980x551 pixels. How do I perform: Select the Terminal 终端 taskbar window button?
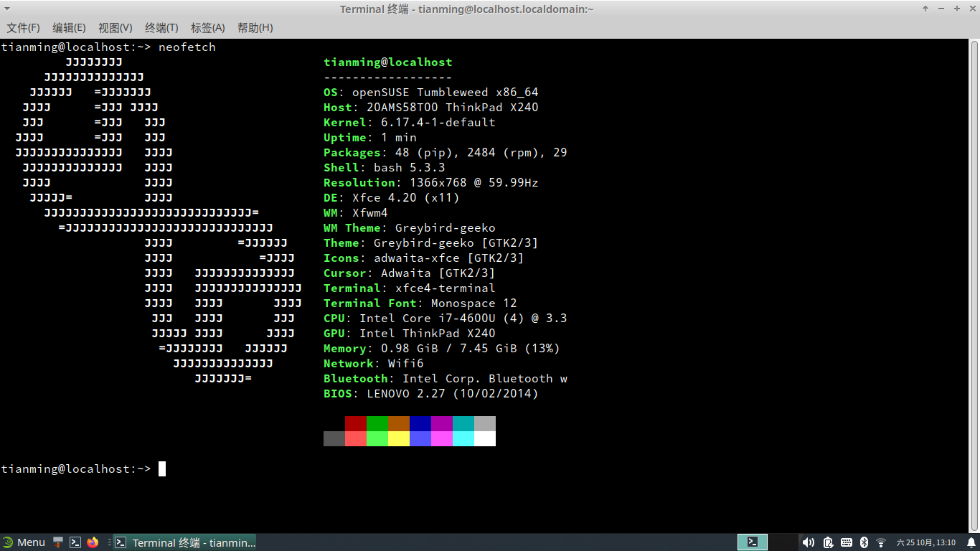click(185, 542)
